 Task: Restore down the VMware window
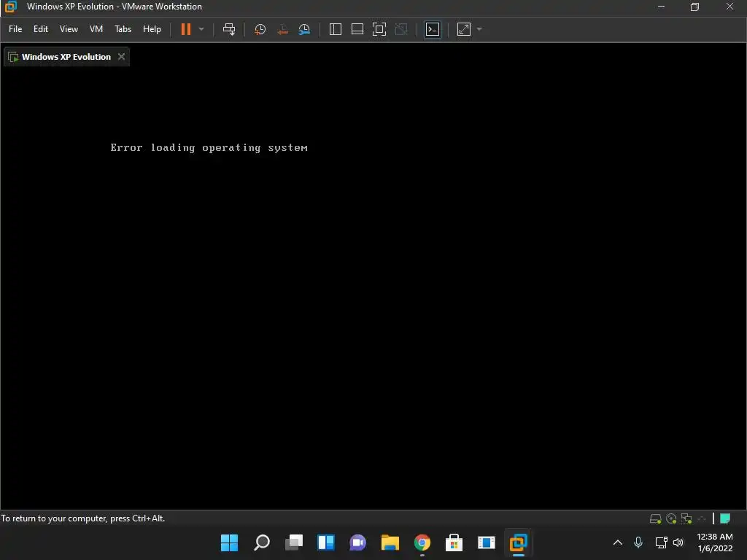pos(694,7)
